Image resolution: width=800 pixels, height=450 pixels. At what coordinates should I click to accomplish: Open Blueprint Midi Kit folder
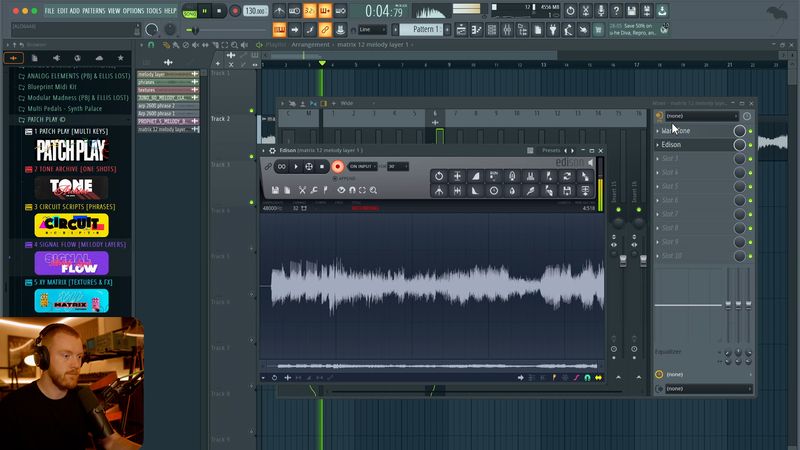click(x=52, y=87)
